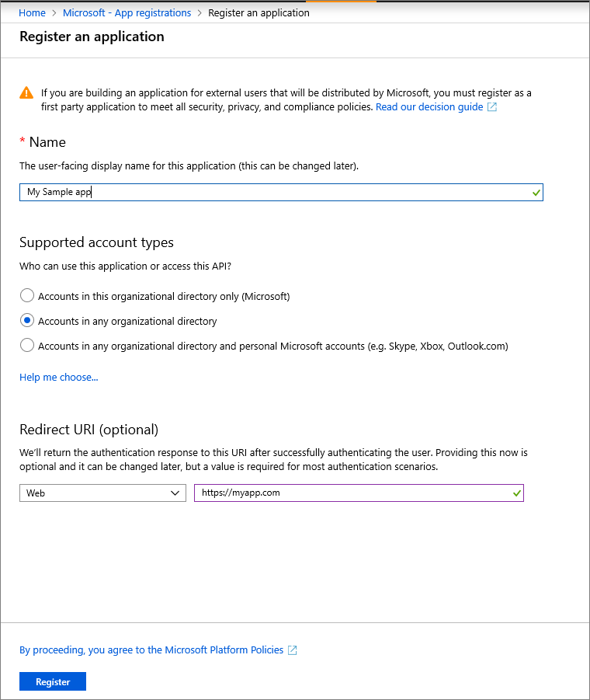Click external link icon beside decision guide
The height and width of the screenshot is (700, 590).
(x=492, y=107)
